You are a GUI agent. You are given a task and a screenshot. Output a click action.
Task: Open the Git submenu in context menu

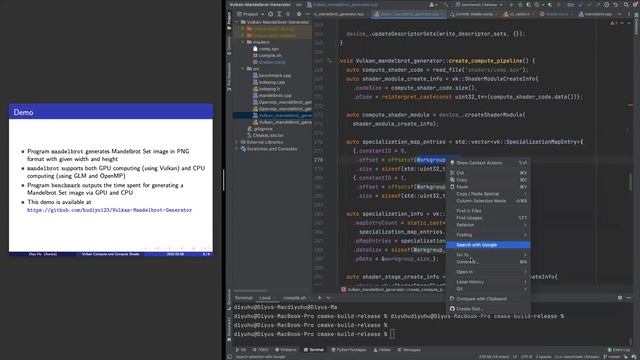click(x=488, y=289)
